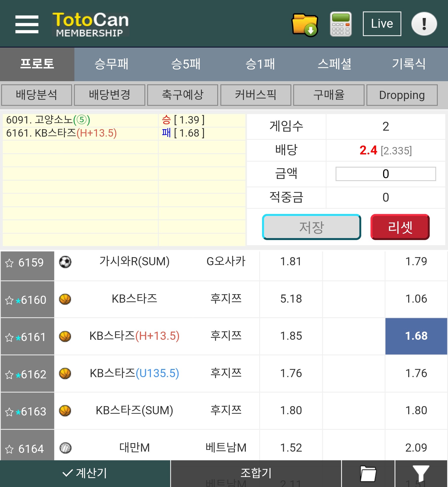Click the Live button

382,24
